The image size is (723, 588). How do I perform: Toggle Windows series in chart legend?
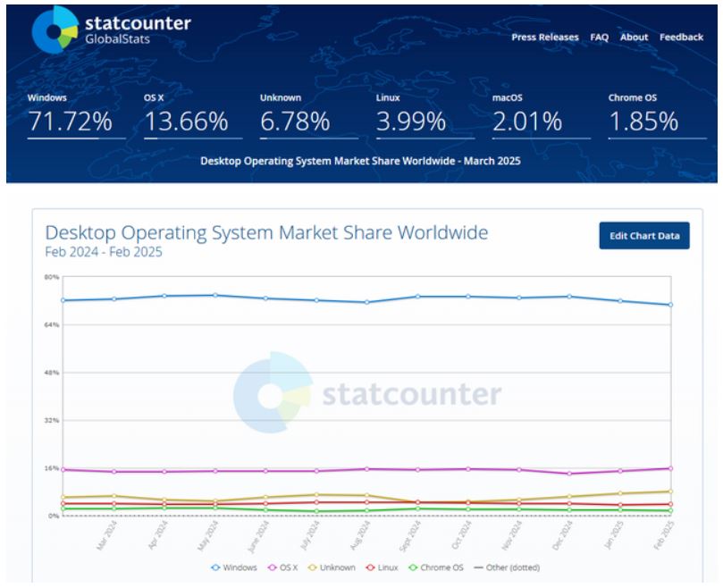click(234, 567)
